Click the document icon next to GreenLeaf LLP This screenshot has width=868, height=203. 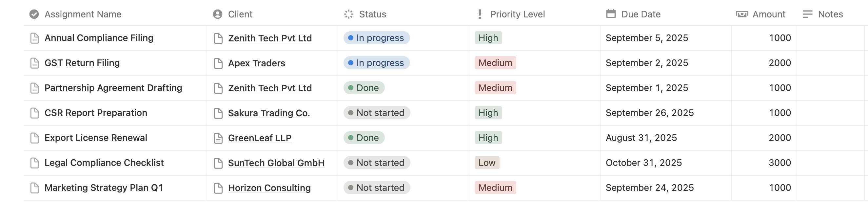click(218, 138)
